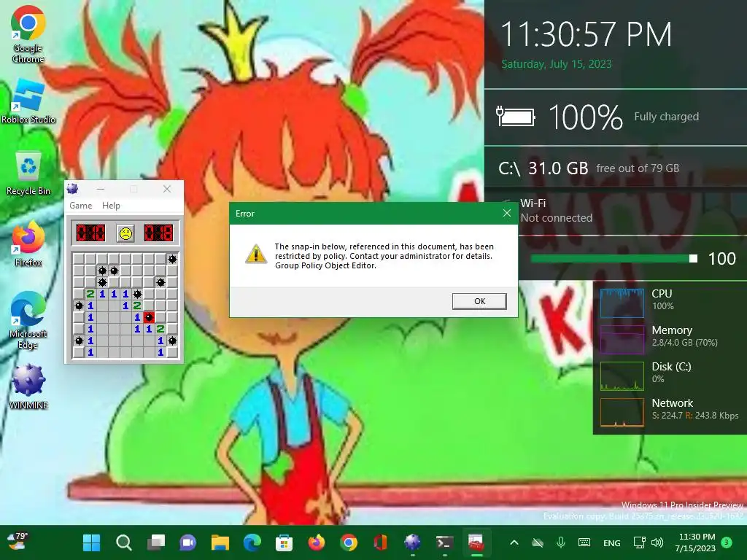Open Help menu in Minesweeper
The image size is (747, 560).
click(111, 205)
